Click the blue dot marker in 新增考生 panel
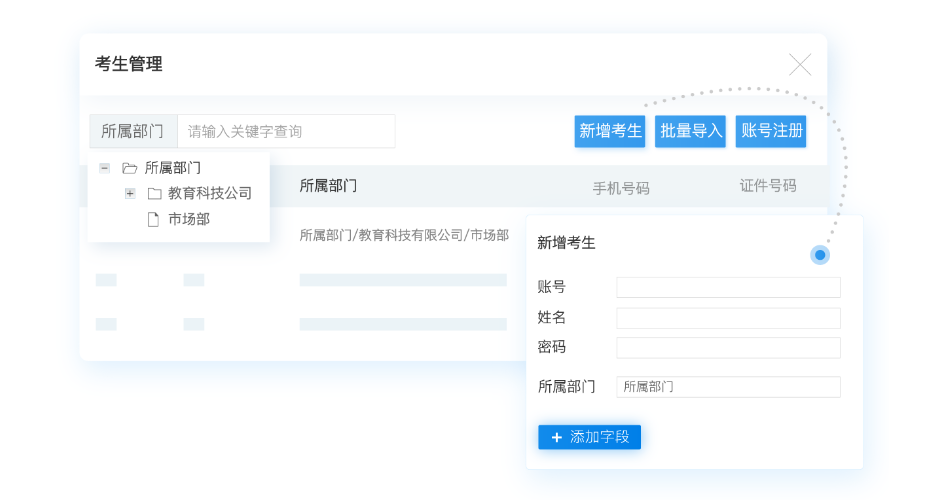The height and width of the screenshot is (500, 940). click(820, 255)
